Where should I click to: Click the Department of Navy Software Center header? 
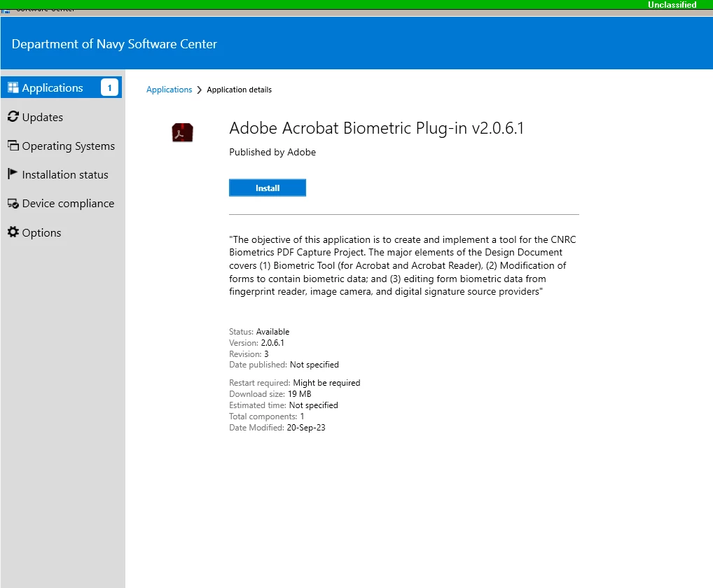click(x=114, y=44)
